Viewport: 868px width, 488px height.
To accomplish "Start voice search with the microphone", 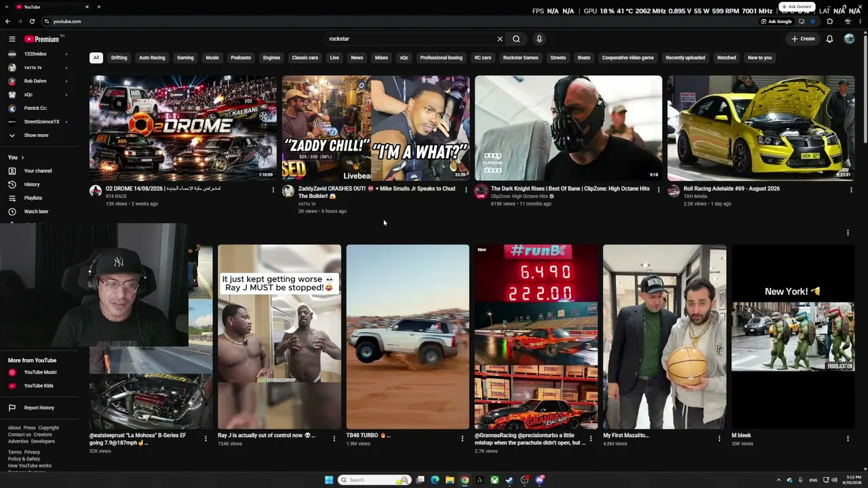I will [539, 39].
